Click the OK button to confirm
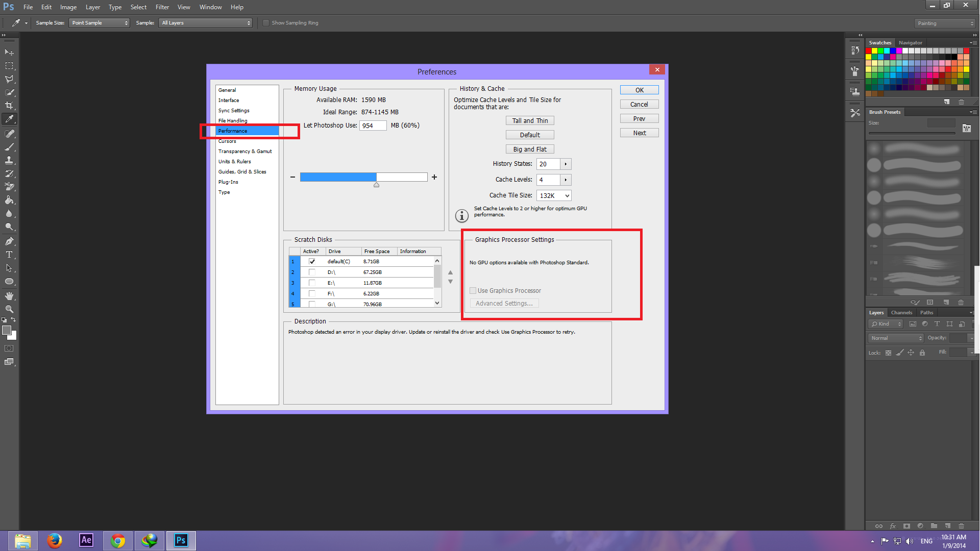The image size is (980, 551). [x=639, y=89]
